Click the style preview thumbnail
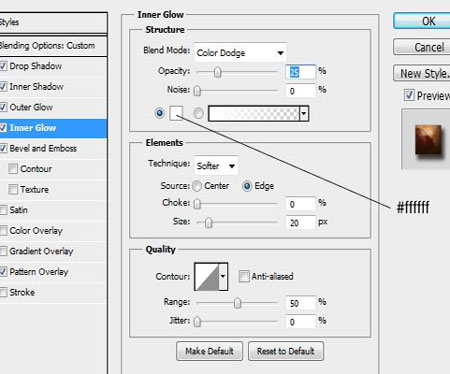The width and height of the screenshot is (450, 374). (x=428, y=139)
